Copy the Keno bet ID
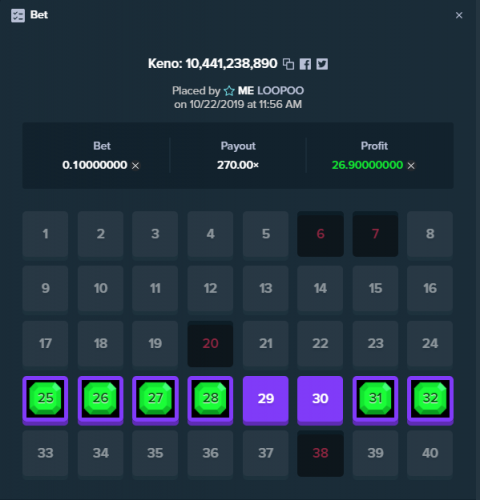Viewport: 480px width, 500px height. (x=289, y=64)
